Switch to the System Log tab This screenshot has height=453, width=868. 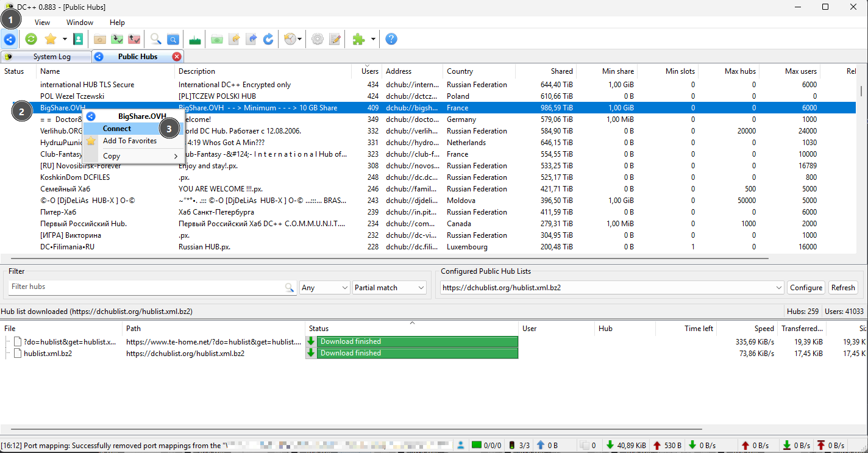pyautogui.click(x=46, y=57)
